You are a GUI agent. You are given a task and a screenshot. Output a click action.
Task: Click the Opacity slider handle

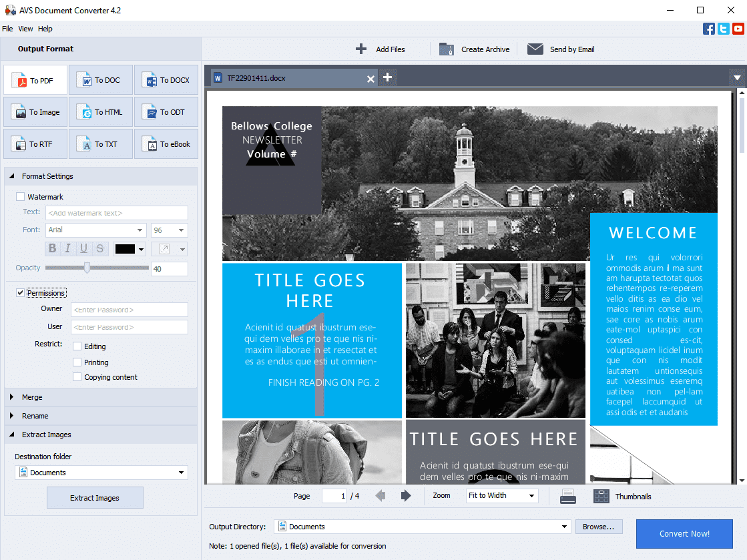(87, 268)
